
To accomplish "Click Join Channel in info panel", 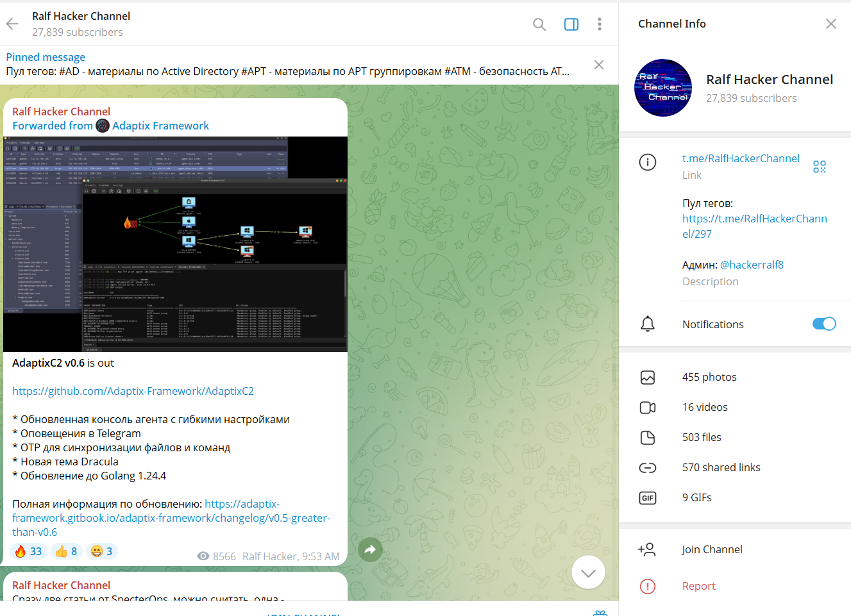I will pos(711,549).
